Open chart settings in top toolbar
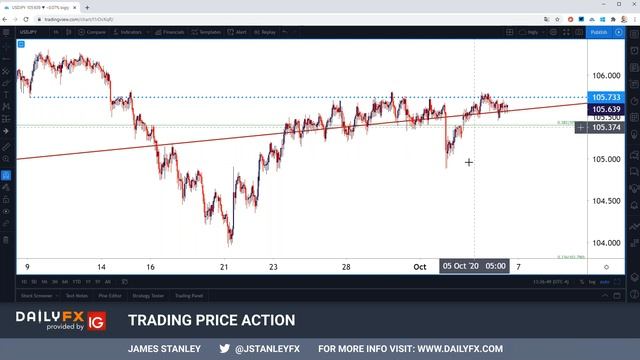 (x=553, y=32)
